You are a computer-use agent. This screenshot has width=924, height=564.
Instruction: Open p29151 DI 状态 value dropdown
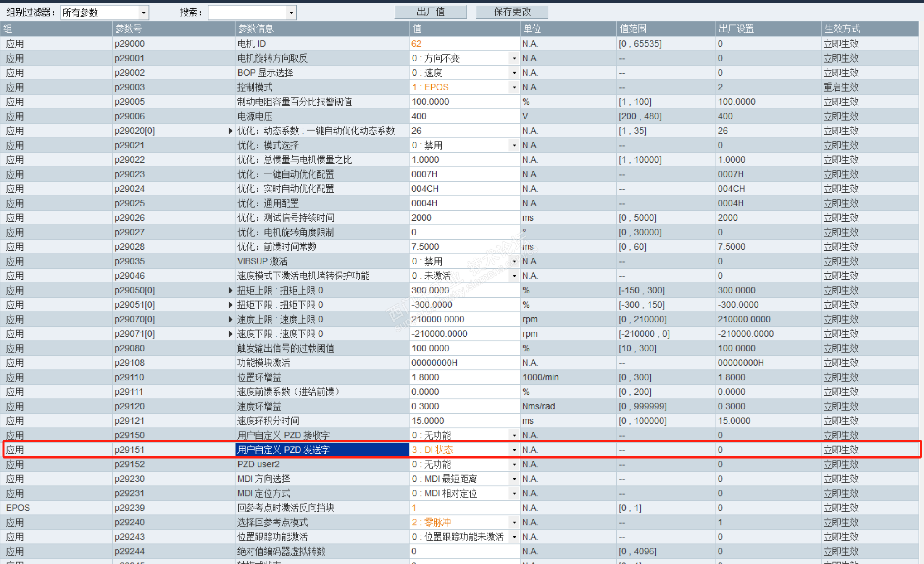pyautogui.click(x=514, y=450)
